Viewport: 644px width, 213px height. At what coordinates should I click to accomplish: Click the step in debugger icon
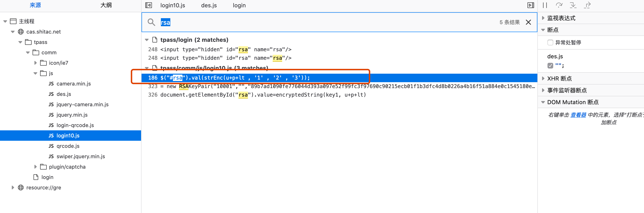pyautogui.click(x=573, y=5)
